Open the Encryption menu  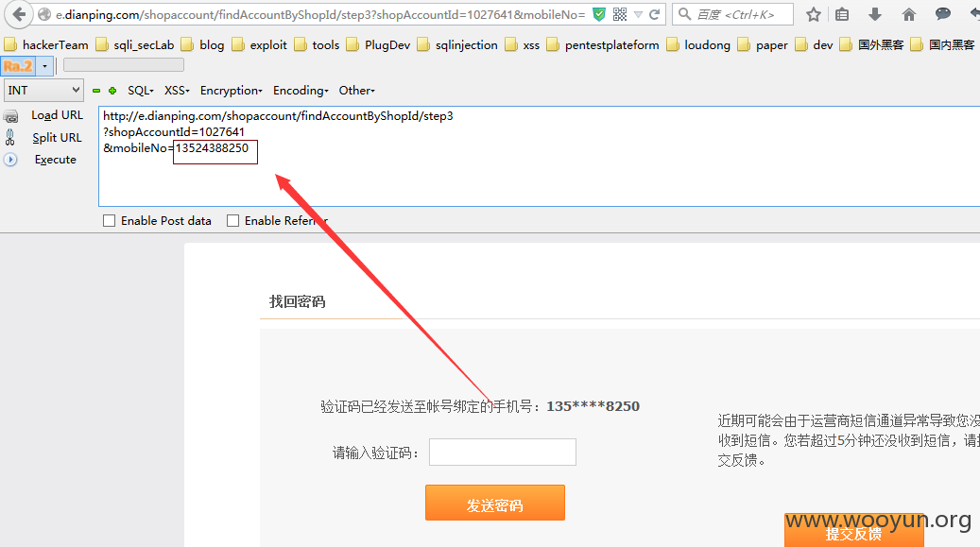232,91
